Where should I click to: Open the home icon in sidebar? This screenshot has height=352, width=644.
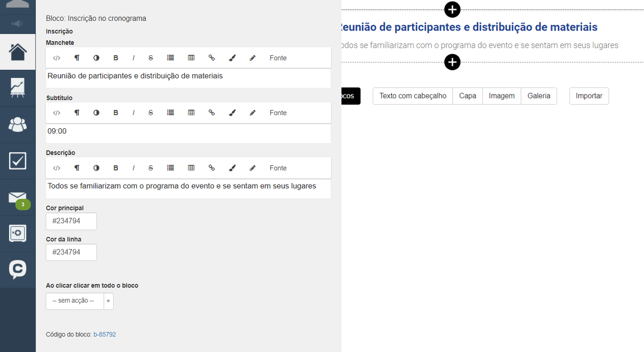tap(18, 52)
